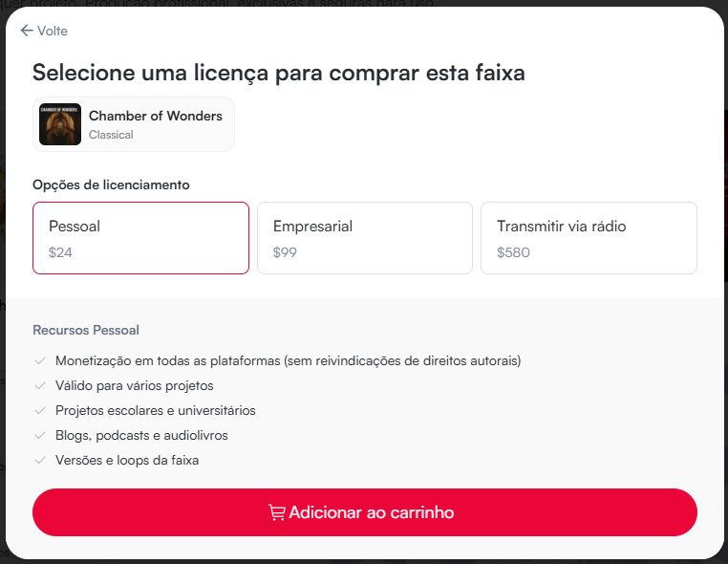Viewport: 728px width, 564px height.
Task: Click the $580 price label
Action: tap(513, 253)
